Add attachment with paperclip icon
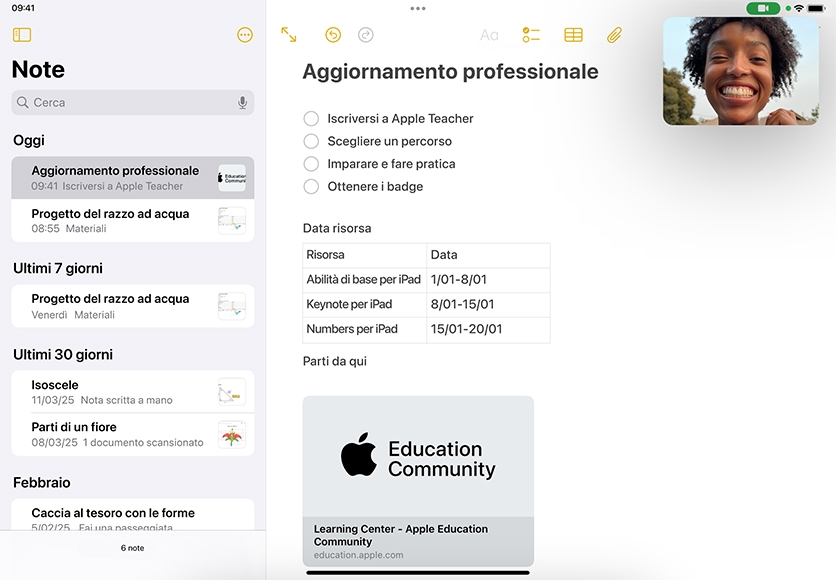 coord(615,35)
